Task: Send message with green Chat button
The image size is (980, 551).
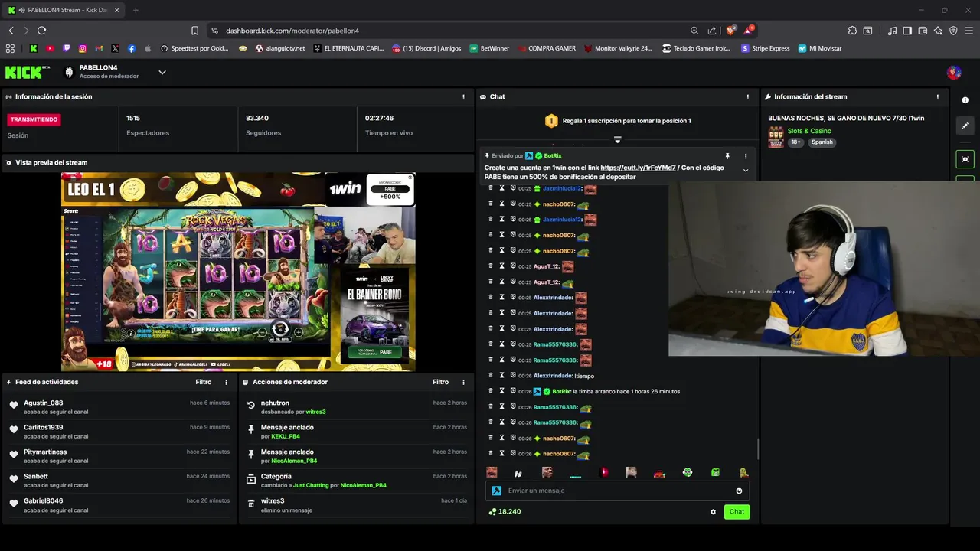Action: 737,512
